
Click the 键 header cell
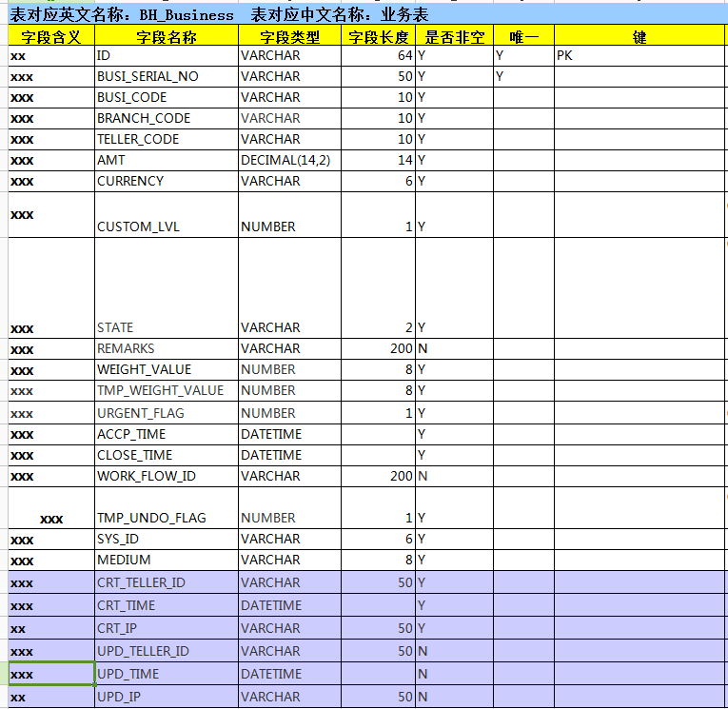(639, 36)
